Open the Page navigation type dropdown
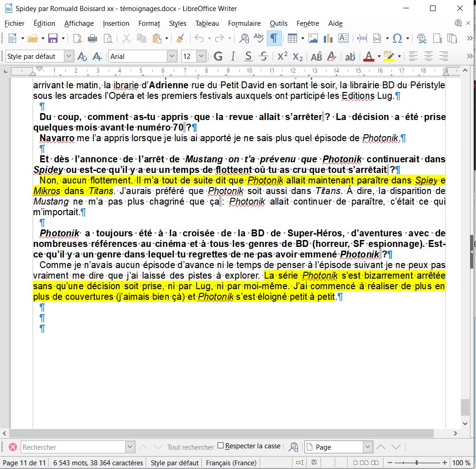 coord(367,447)
